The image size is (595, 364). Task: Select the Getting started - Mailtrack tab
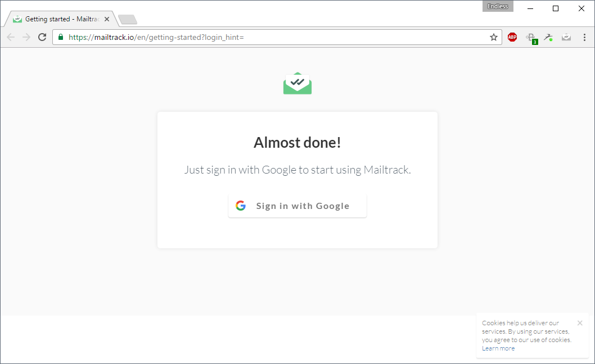(x=61, y=19)
